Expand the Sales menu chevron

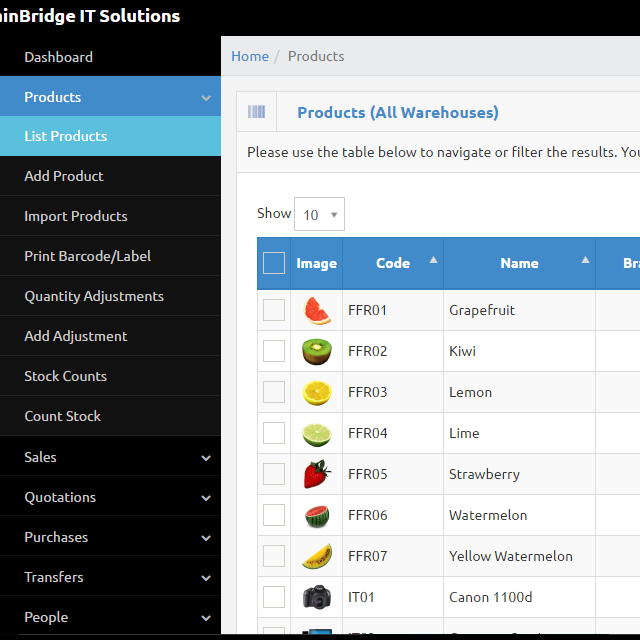pos(206,458)
